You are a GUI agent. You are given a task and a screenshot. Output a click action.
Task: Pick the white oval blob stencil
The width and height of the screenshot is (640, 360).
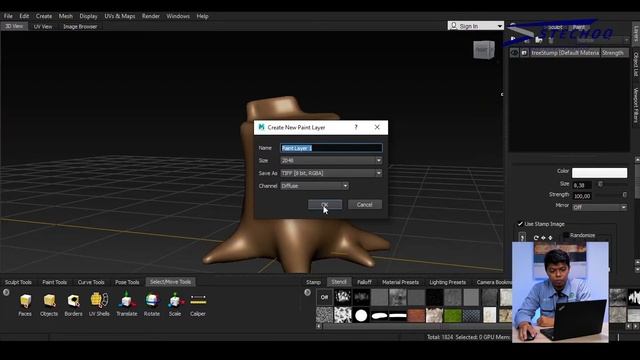(x=379, y=315)
